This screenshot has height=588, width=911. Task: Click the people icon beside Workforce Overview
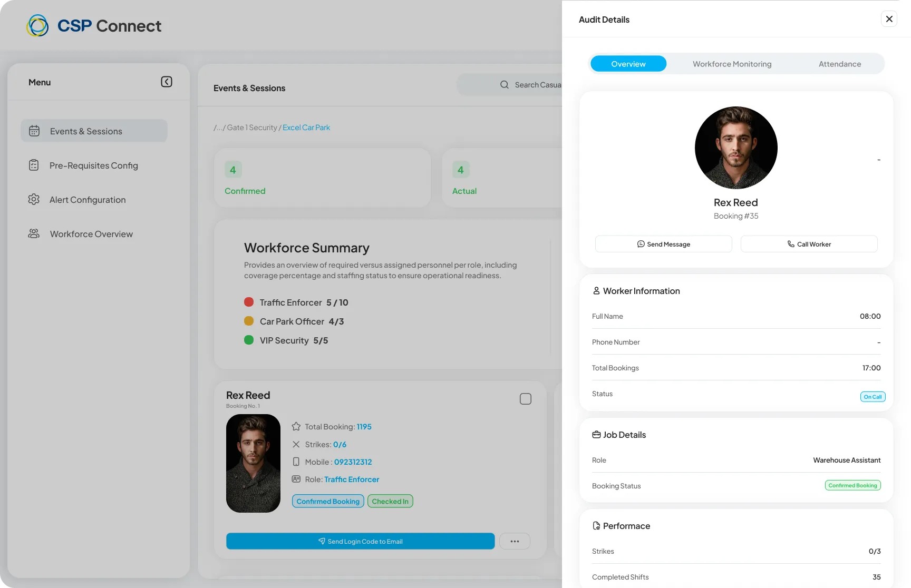point(34,233)
